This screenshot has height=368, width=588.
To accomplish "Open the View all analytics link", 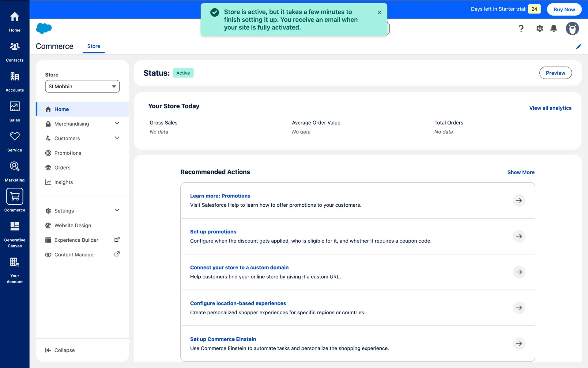I will click(550, 108).
